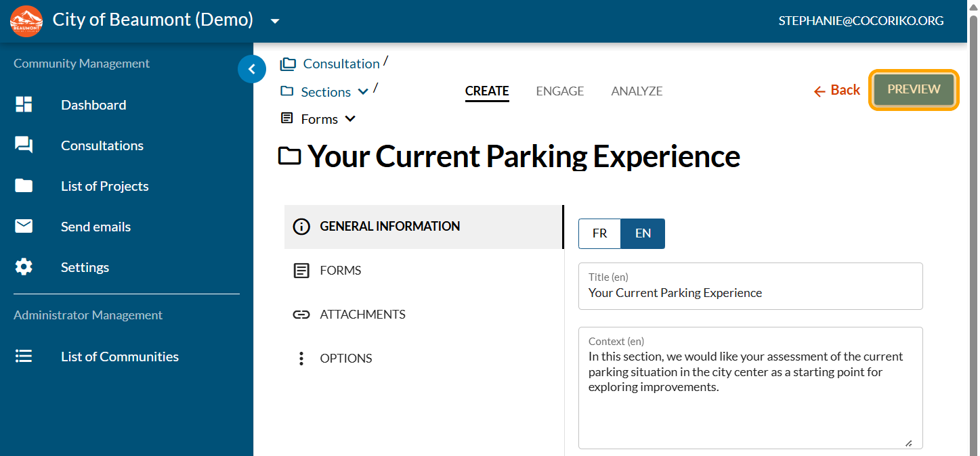Expand the community selector dropdown arrow

pos(275,21)
